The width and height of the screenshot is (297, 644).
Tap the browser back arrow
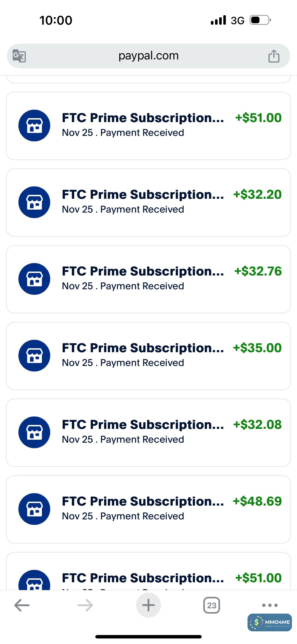pyautogui.click(x=22, y=605)
